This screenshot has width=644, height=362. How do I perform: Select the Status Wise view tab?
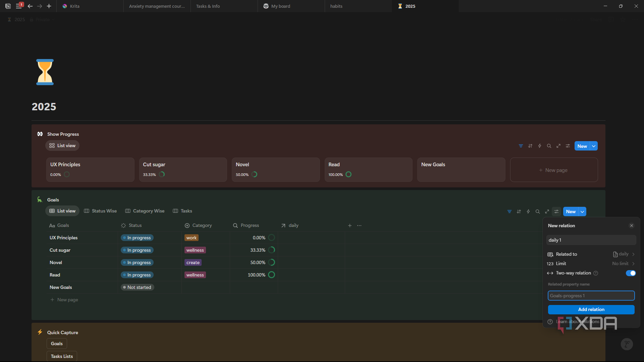[x=100, y=211]
